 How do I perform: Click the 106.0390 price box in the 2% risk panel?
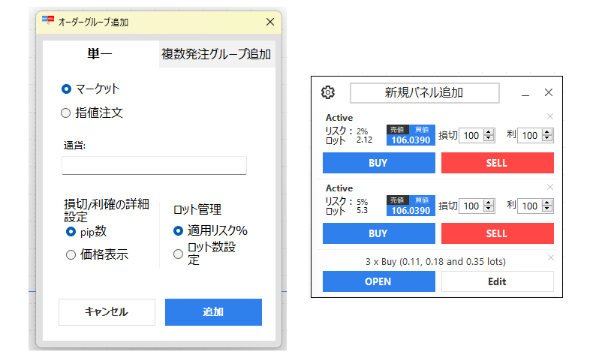coord(411,140)
